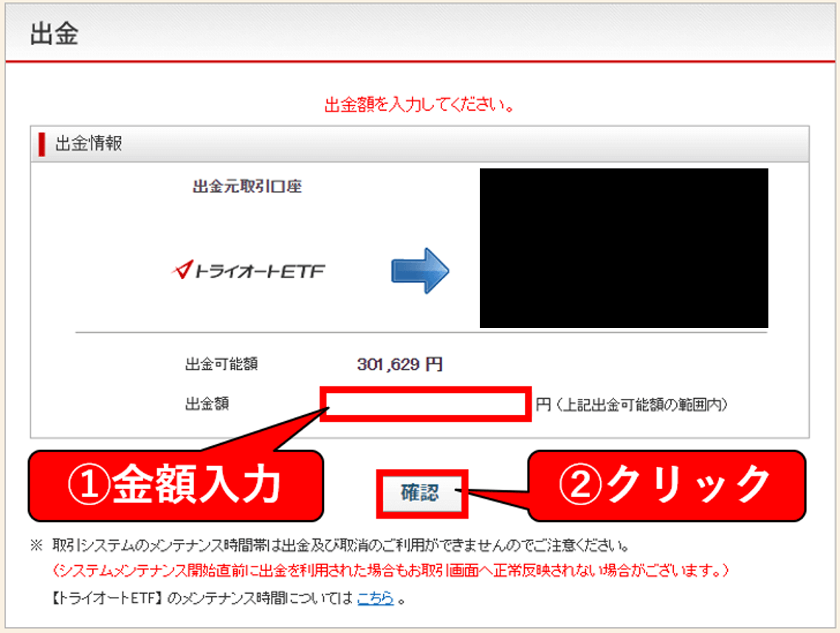Click the 上記出金可能額の範囲内 note text
The width and height of the screenshot is (840, 633).
coord(639,405)
